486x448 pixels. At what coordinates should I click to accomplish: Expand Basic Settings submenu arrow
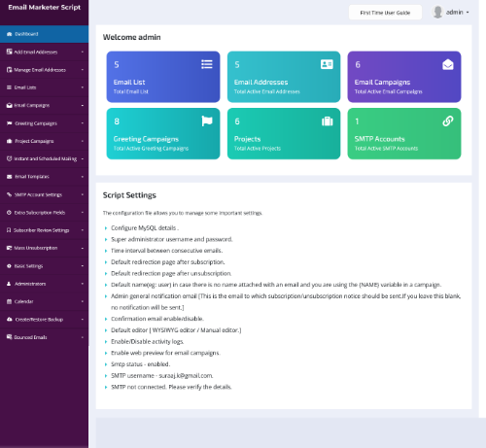pyautogui.click(x=83, y=266)
